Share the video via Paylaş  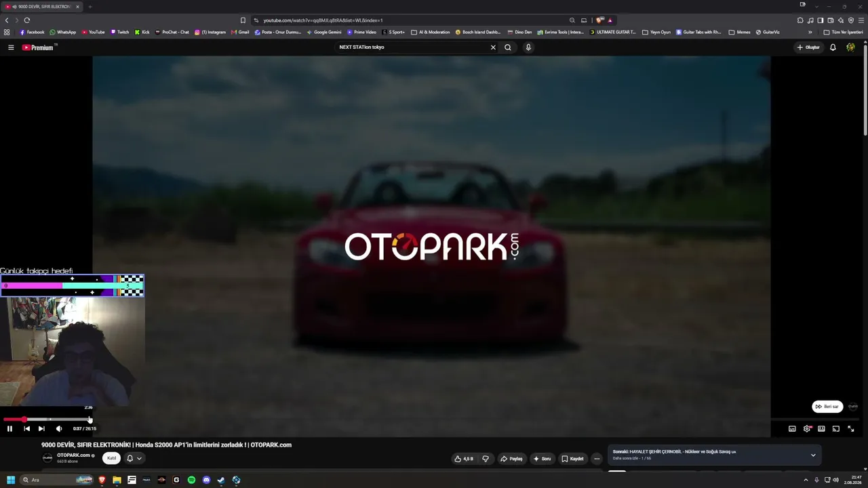[511, 459]
